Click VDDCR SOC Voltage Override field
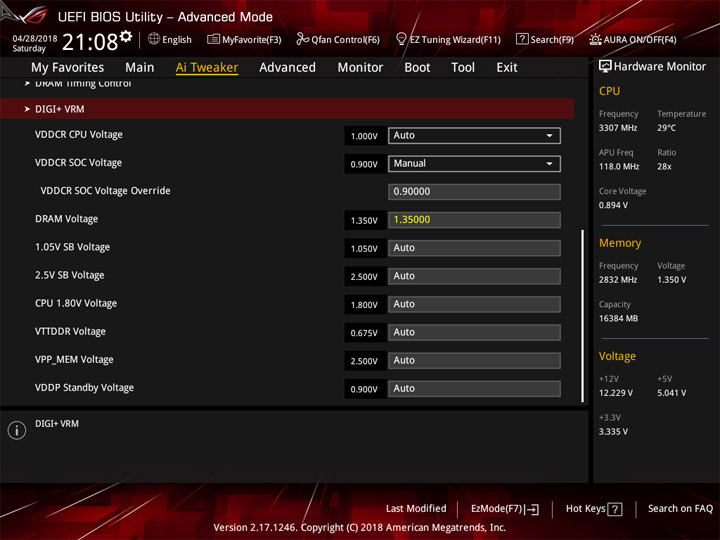Viewport: 720px width, 540px height. tap(474, 191)
